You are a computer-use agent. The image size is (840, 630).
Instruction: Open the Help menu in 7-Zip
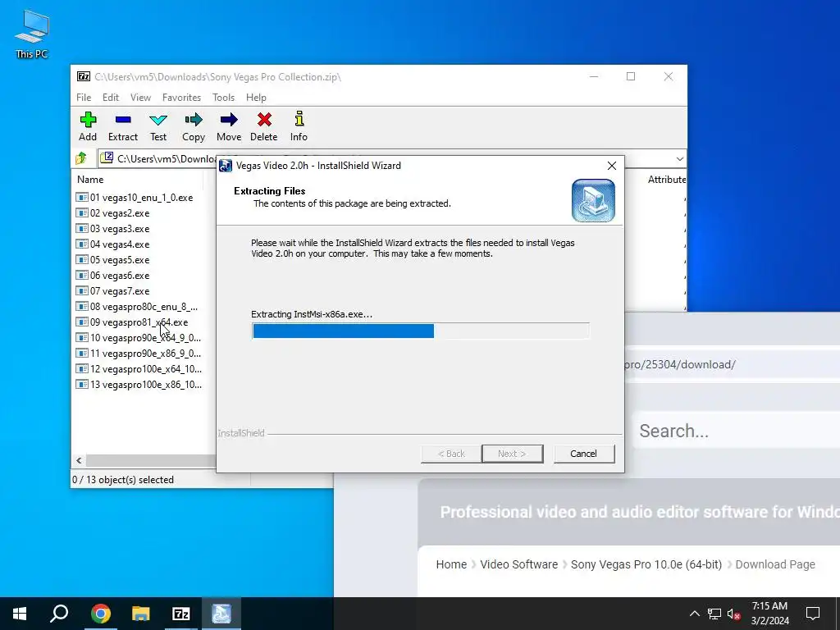pyautogui.click(x=256, y=98)
